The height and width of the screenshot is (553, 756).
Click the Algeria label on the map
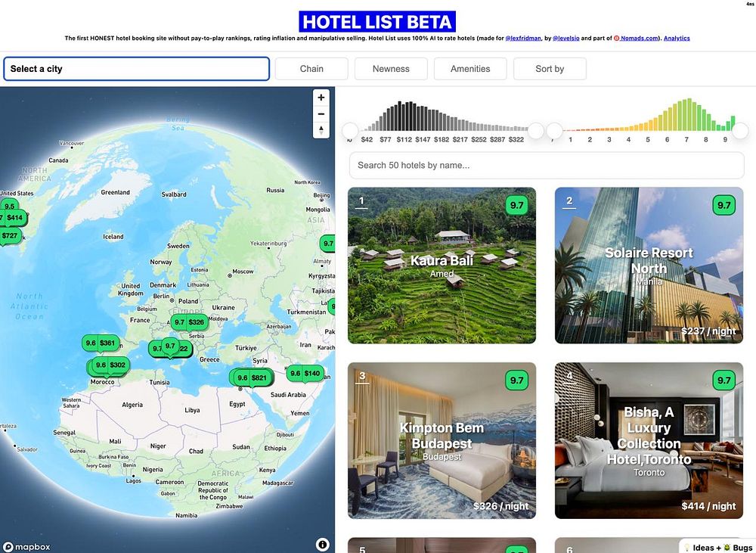(132, 405)
